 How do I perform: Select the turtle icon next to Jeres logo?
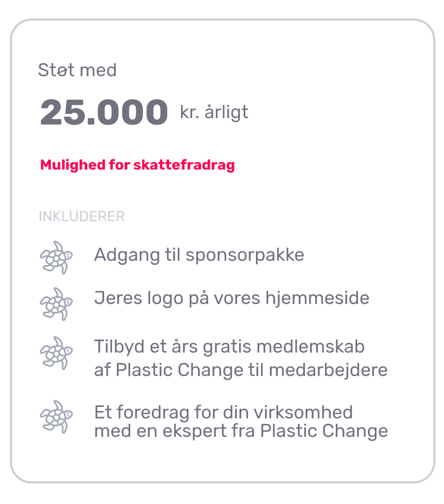(x=56, y=304)
